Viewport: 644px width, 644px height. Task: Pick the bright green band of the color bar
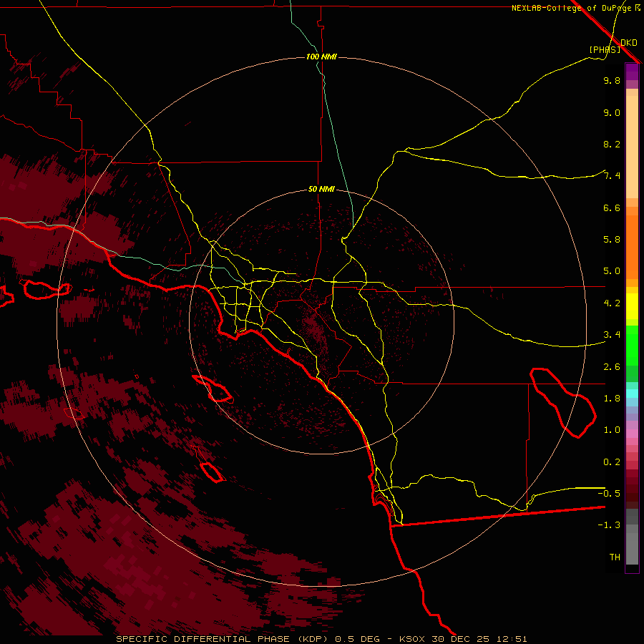click(x=632, y=345)
